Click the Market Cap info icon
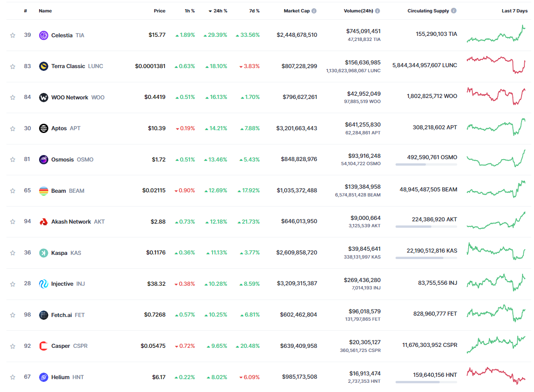This screenshot has width=534, height=392. coord(314,11)
